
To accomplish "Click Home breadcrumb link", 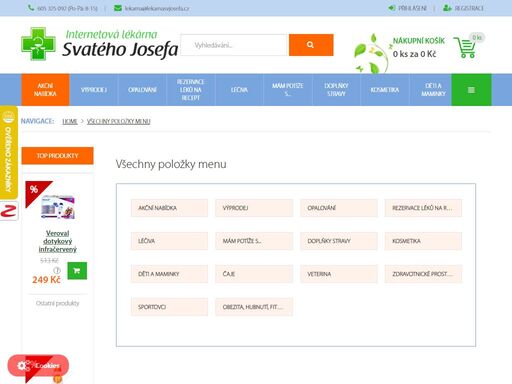I will point(70,121).
